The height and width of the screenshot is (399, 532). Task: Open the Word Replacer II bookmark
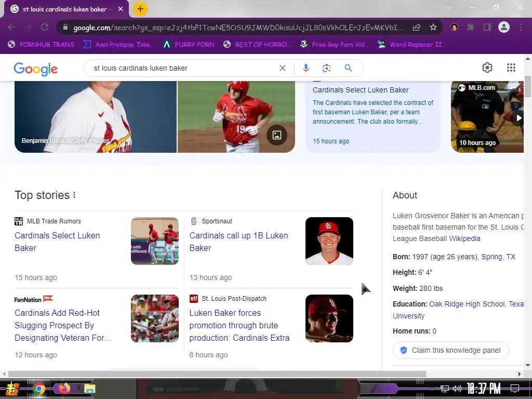coord(409,45)
